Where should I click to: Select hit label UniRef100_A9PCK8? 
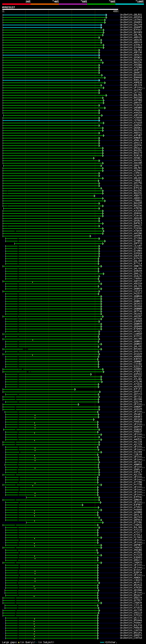131,115
